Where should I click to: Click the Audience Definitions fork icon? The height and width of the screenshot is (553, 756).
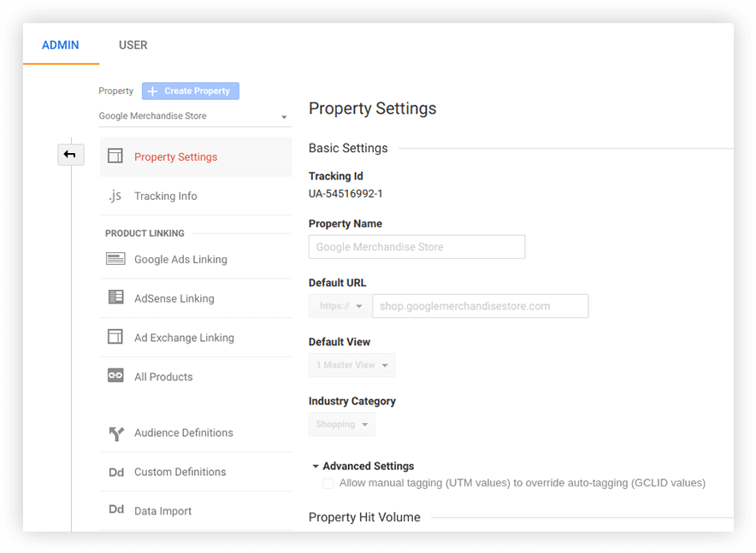115,433
